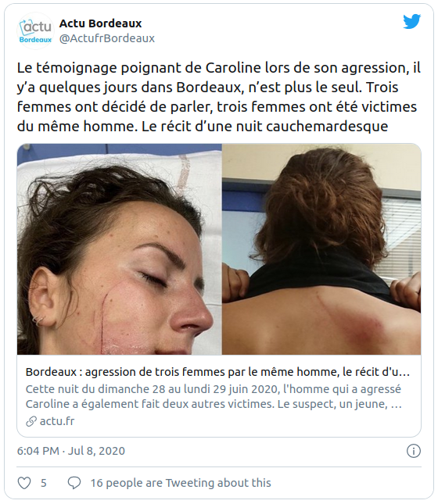Visit the actu.fr domain link
Viewport: 438px width, 504px height.
pyautogui.click(x=57, y=421)
